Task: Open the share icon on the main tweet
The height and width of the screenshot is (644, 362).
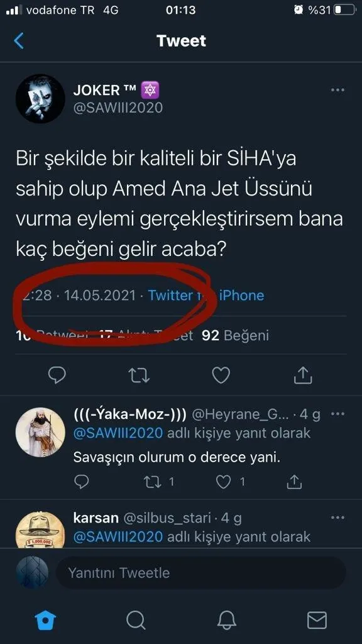Action: tap(302, 375)
